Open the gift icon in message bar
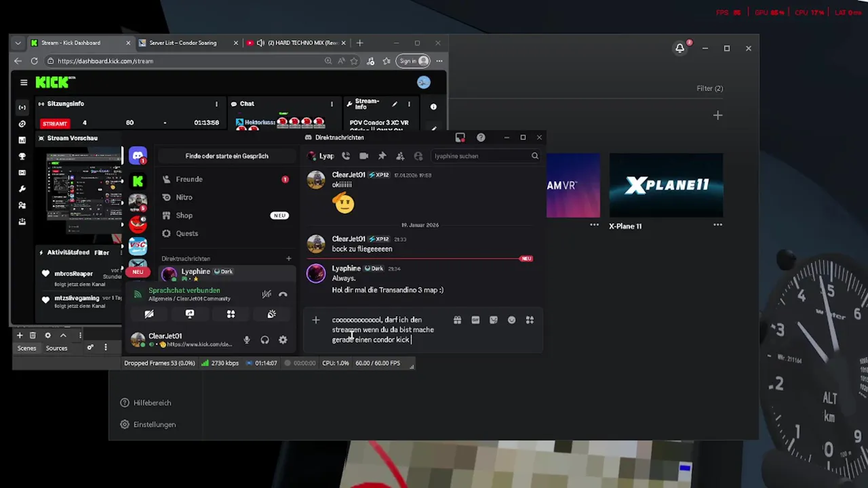Viewport: 868px width, 488px height. coord(457,320)
